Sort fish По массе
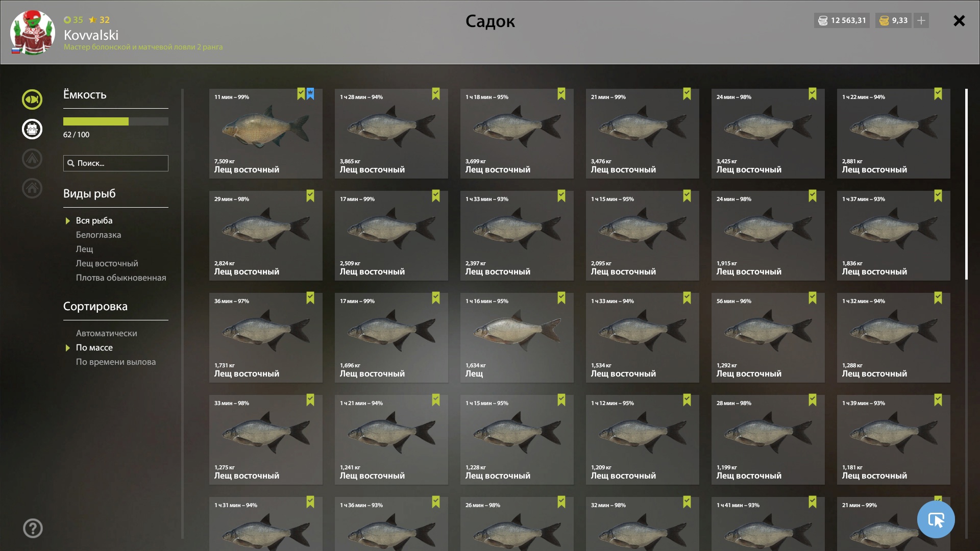Viewport: 980px width, 551px height. tap(94, 347)
